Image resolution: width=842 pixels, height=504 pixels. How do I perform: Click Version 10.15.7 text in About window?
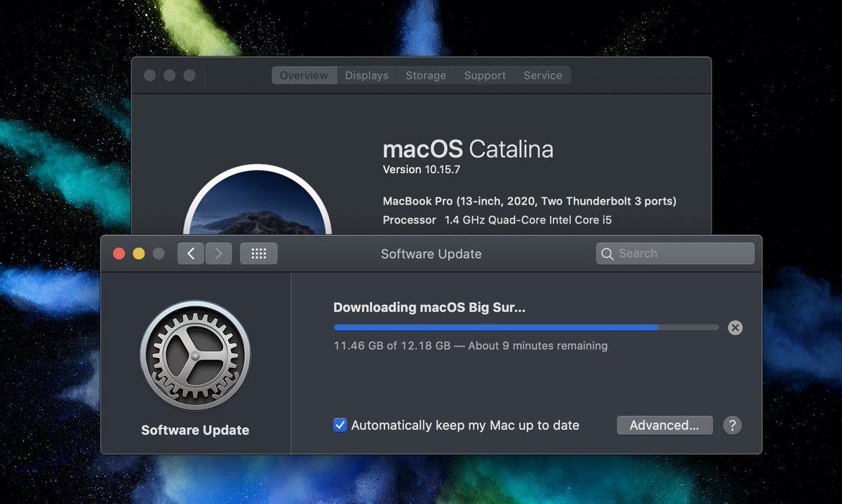click(x=421, y=170)
